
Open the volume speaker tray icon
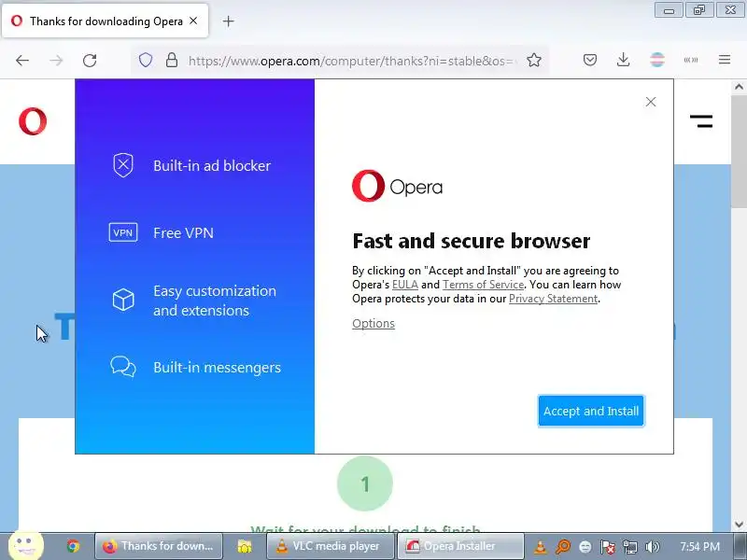click(x=652, y=547)
